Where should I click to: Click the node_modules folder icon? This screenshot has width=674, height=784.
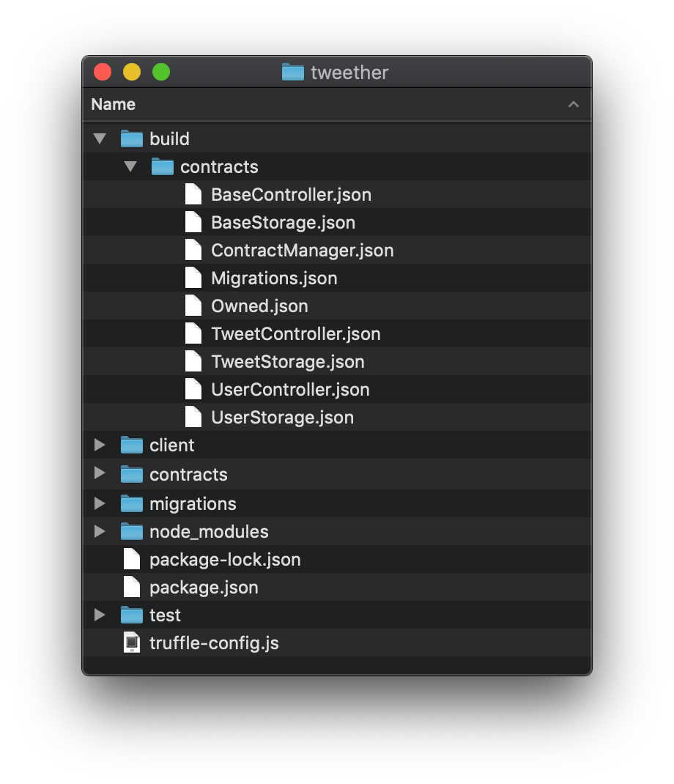tap(132, 531)
